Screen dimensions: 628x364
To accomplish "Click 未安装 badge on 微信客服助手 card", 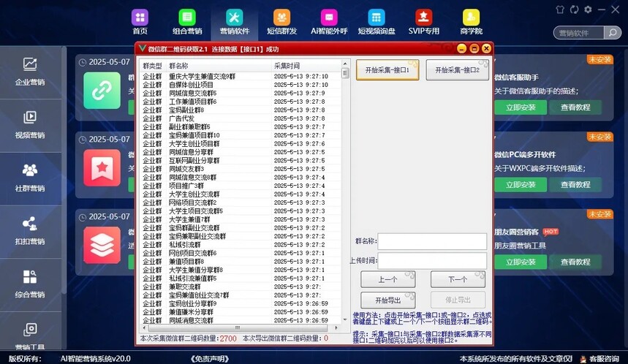I will coord(599,60).
